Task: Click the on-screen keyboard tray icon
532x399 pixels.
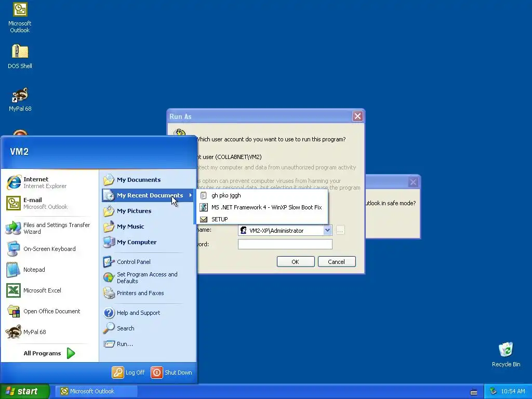Action: point(474,392)
